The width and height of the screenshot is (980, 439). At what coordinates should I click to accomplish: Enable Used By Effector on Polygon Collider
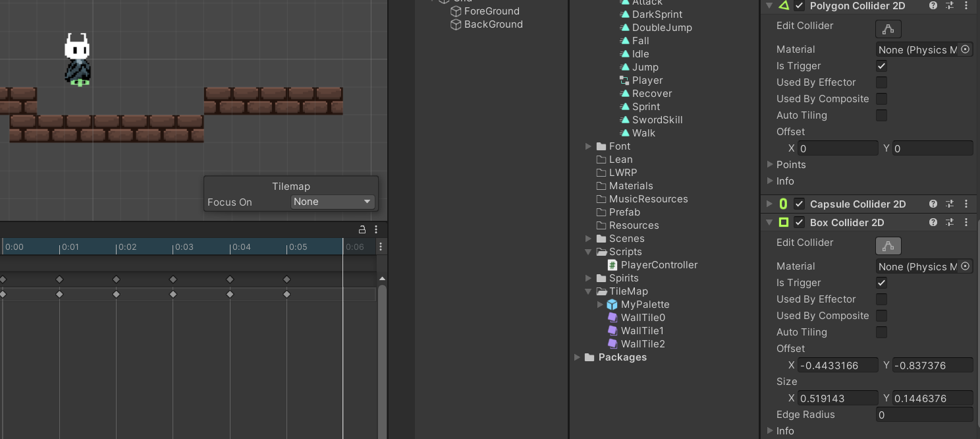point(881,82)
